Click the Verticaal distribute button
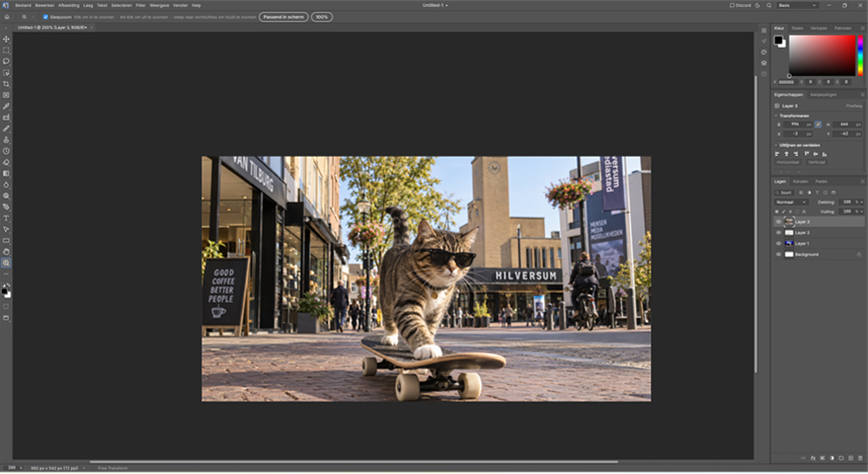This screenshot has height=474, width=868. 816,163
